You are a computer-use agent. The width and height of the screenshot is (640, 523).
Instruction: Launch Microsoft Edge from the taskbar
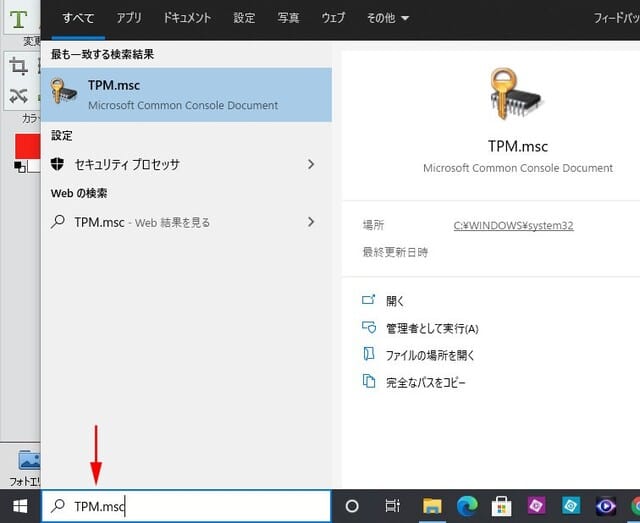coord(467,506)
